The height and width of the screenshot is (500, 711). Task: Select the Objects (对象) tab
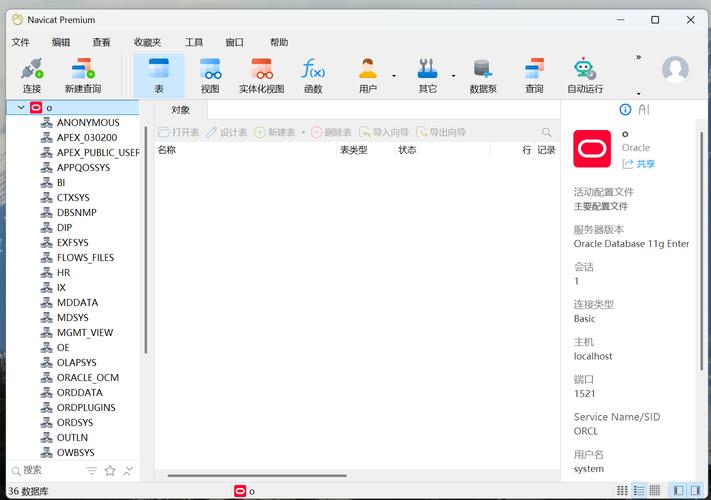click(x=180, y=110)
